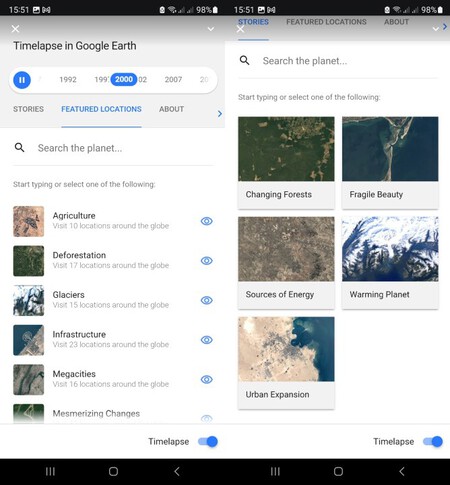450x485 pixels.
Task: Pause the timelapse playback in left panel
Action: 22,80
